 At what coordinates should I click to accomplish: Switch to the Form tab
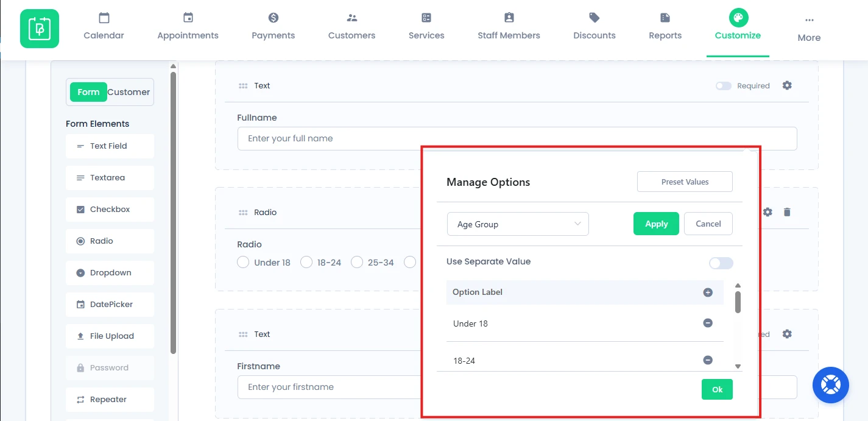(88, 92)
